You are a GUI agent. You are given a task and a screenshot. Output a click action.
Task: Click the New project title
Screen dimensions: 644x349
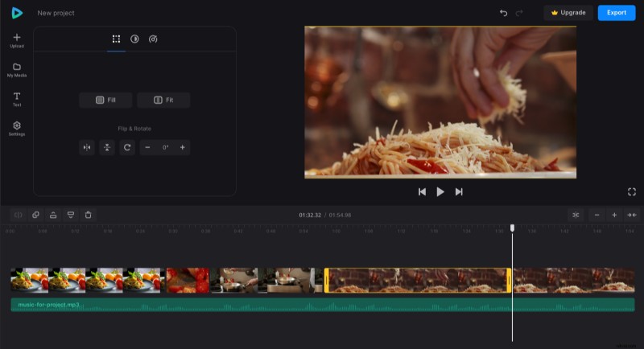point(56,13)
